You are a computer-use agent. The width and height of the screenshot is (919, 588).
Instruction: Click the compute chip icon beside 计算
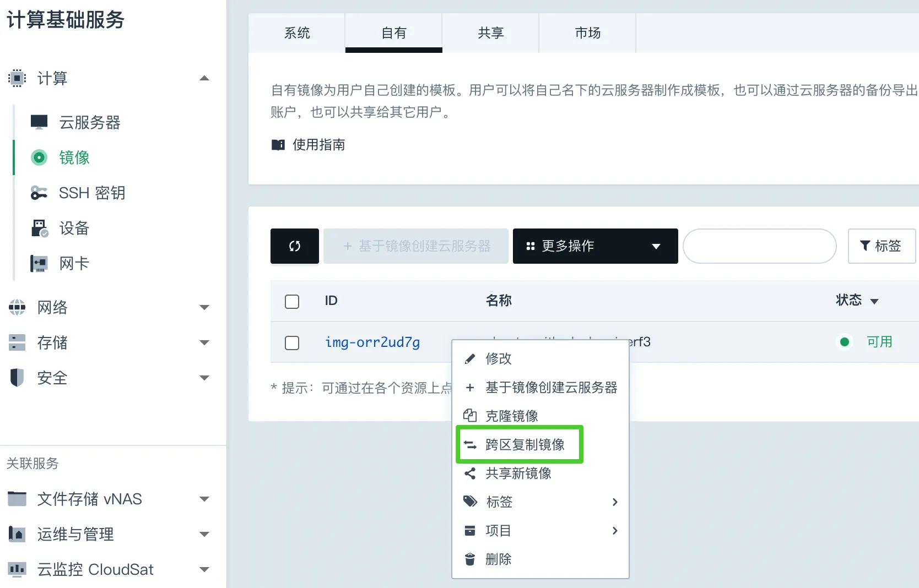(17, 78)
